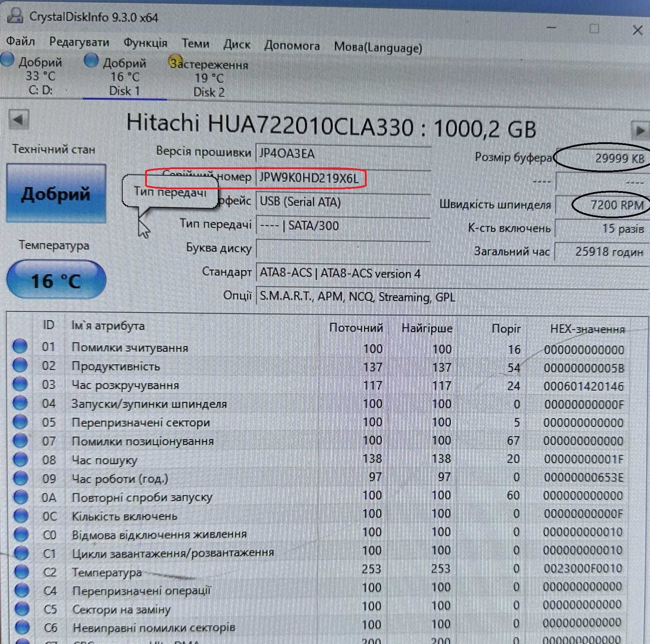Click HEX value 0023000F0010 of Температура
Image resolution: width=650 pixels, height=644 pixels.
click(583, 568)
